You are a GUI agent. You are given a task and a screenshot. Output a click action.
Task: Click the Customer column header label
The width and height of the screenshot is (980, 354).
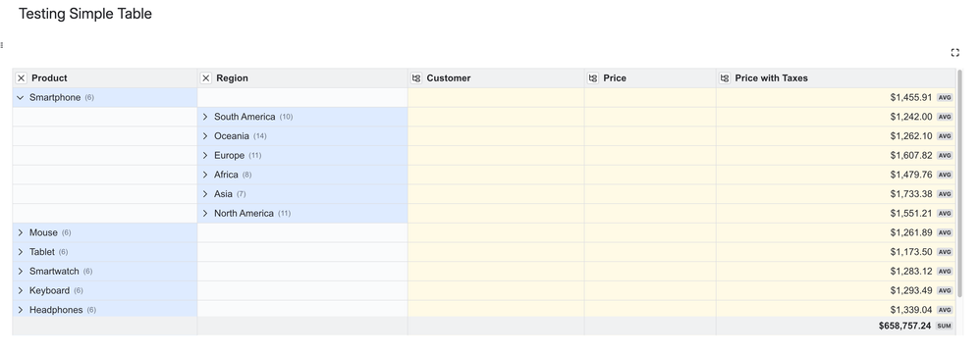(x=448, y=78)
